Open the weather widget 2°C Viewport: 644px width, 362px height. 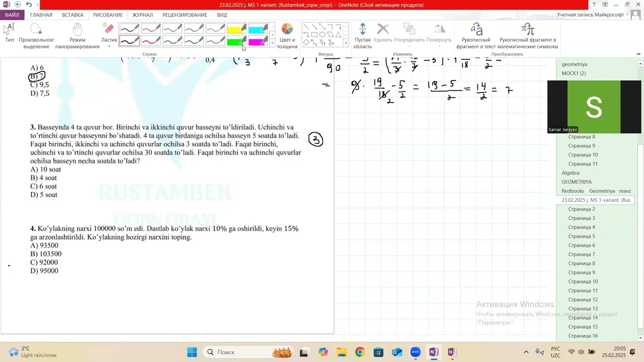[33, 352]
